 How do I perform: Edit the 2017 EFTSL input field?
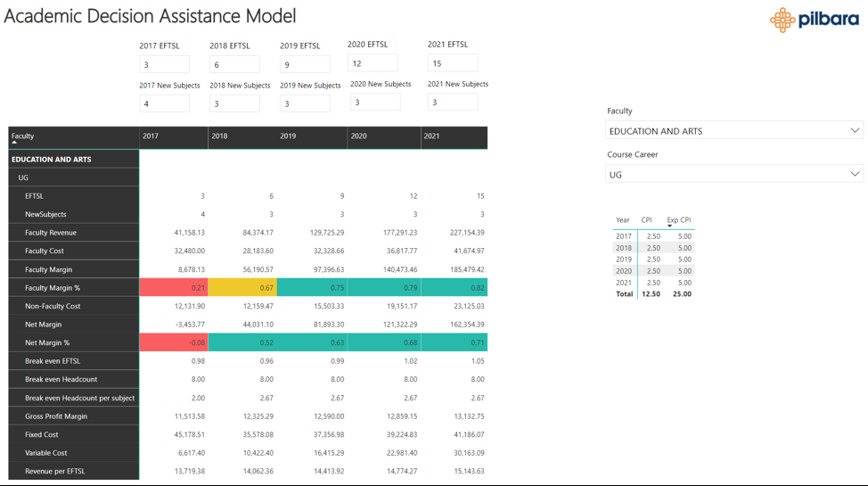164,64
